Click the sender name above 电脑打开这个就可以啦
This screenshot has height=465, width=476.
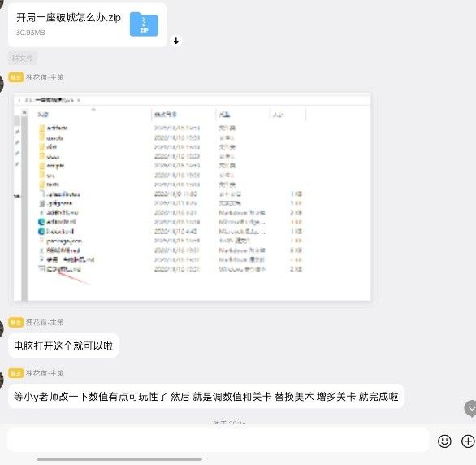45,322
